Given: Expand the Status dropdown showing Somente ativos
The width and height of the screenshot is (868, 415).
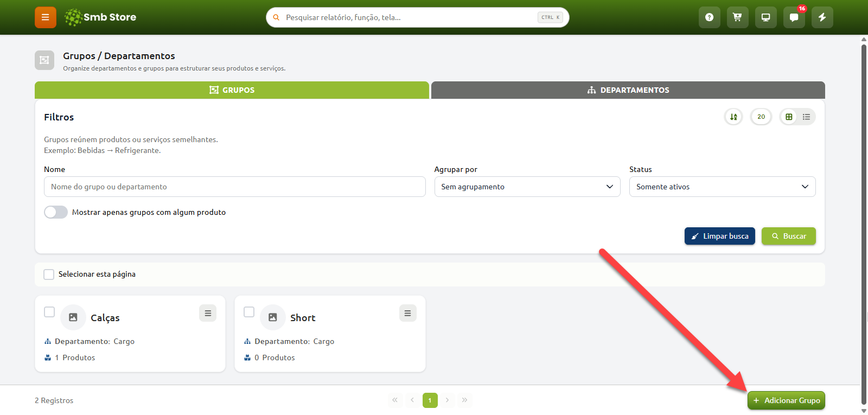Looking at the screenshot, I should [722, 187].
